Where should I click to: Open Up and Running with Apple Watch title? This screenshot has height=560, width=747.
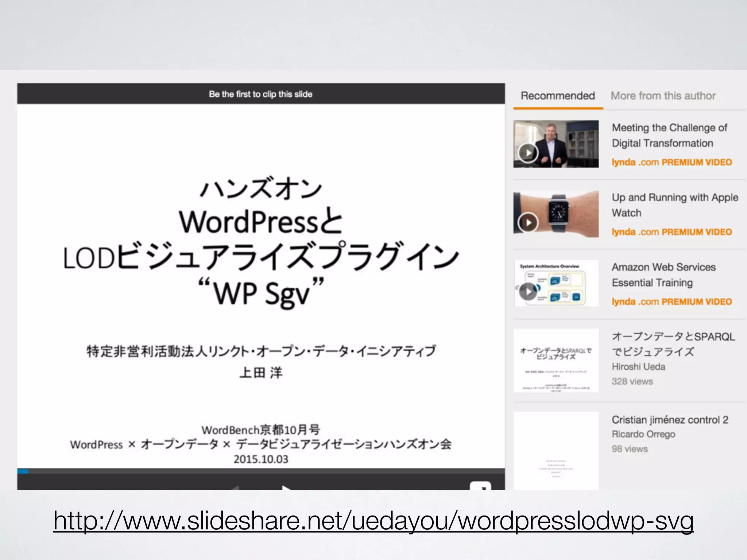[x=675, y=205]
